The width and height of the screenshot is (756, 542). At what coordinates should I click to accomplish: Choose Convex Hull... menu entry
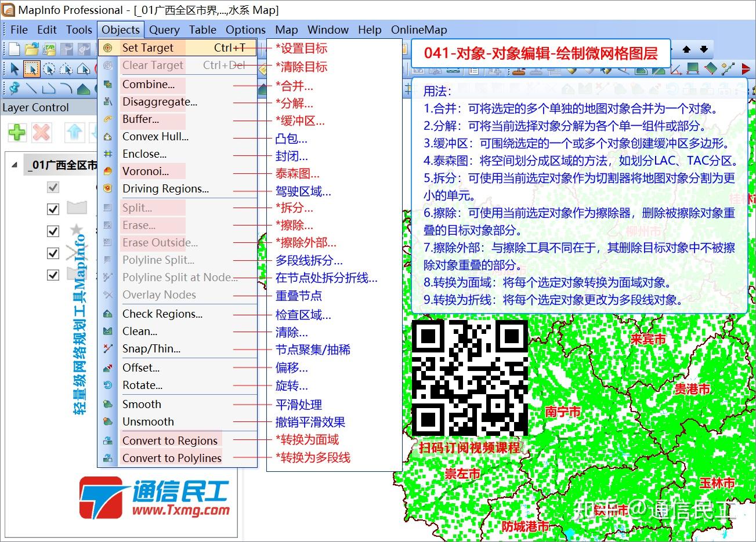coord(178,136)
